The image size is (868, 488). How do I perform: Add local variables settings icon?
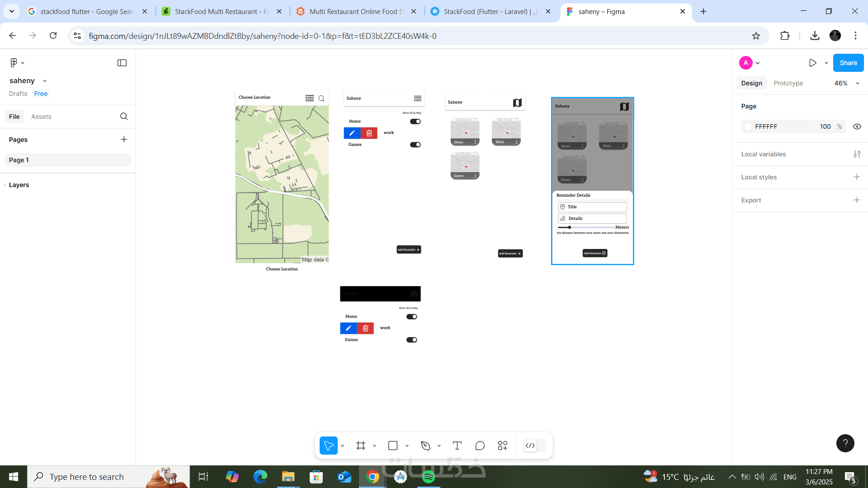point(857,154)
